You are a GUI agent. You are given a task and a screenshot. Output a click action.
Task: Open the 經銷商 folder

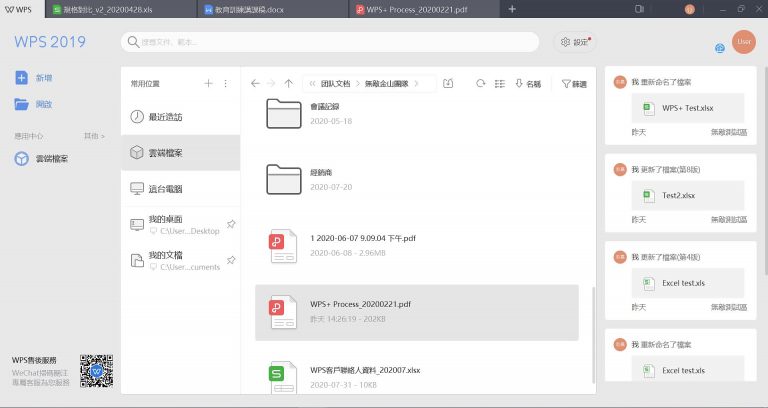point(417,179)
